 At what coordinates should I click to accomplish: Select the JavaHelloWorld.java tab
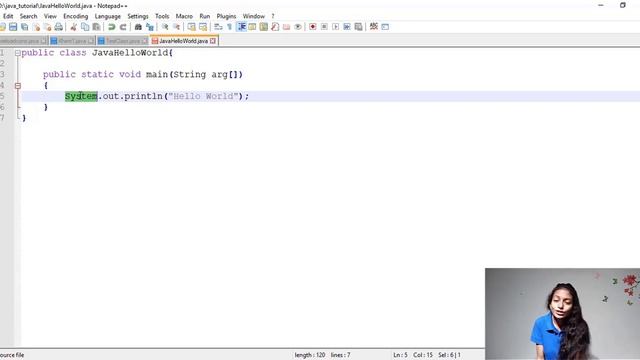pos(183,41)
